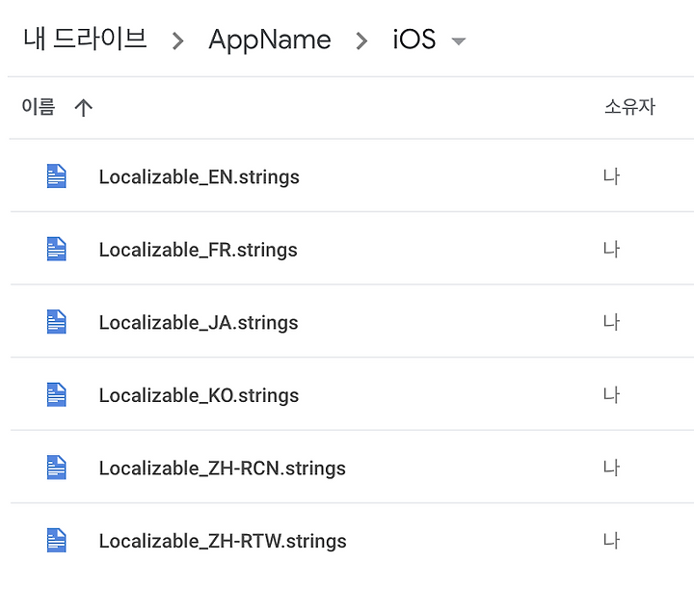Click the Localizable_FR.strings document icon
Viewport: 694px width, 616px height.
57,249
